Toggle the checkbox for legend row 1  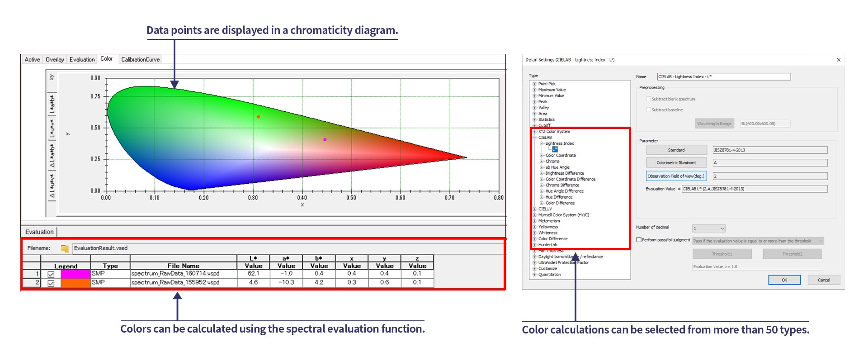[x=51, y=274]
